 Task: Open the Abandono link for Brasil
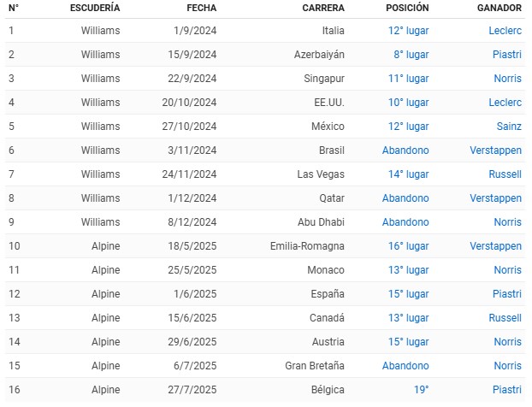coord(405,150)
